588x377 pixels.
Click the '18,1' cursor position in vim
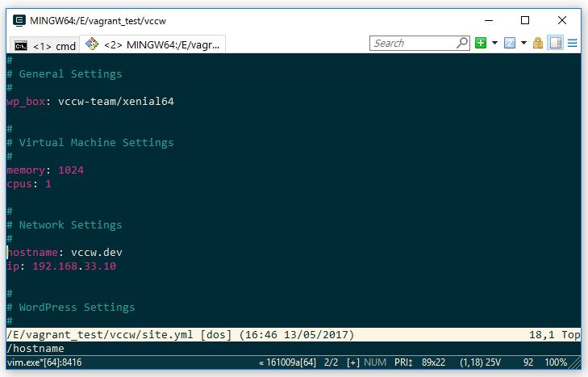click(541, 334)
